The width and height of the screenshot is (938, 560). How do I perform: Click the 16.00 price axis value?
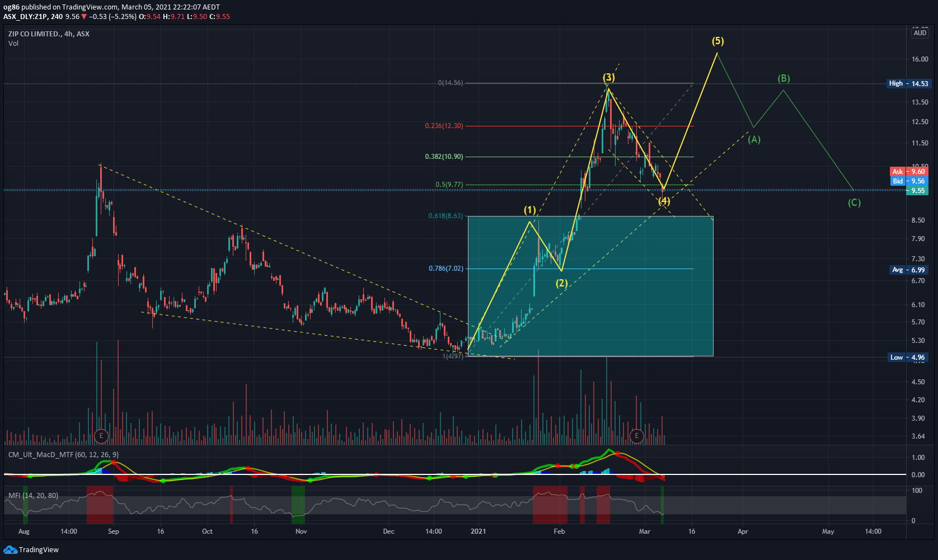tap(920, 59)
